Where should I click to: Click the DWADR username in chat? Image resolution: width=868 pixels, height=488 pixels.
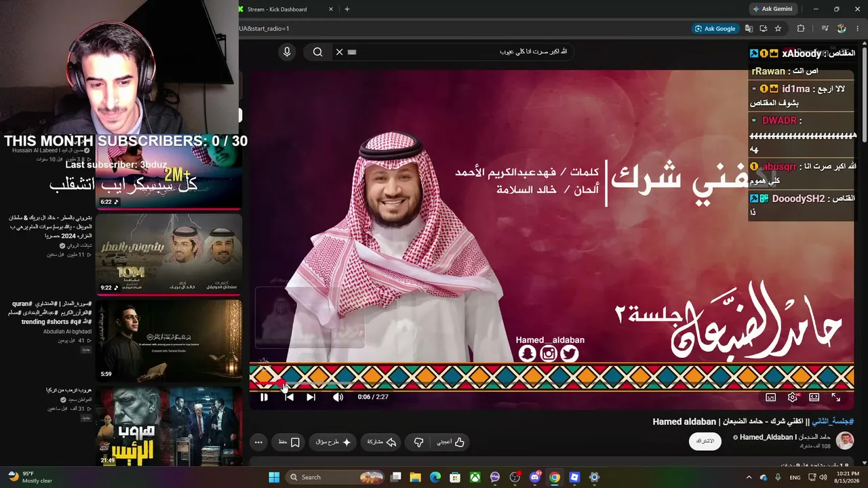[x=779, y=121]
